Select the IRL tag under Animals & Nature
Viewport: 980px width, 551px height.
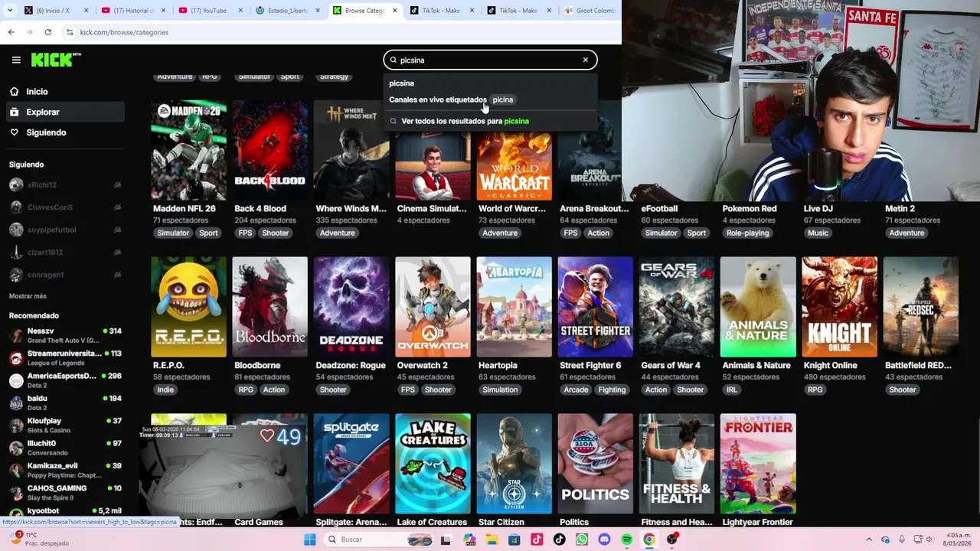[x=732, y=390]
